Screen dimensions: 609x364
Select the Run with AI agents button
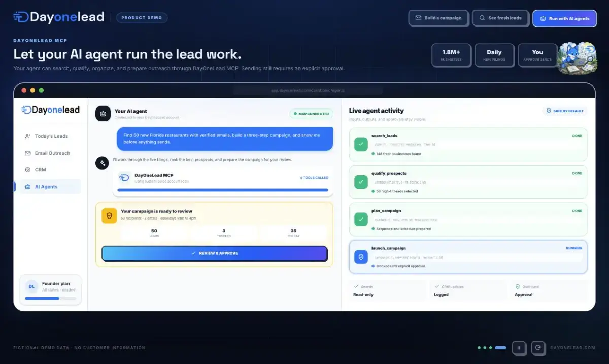point(564,18)
